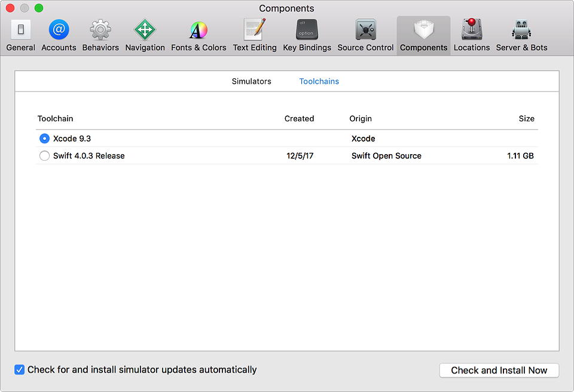This screenshot has width=574, height=392.
Task: Open the Source Control pane
Action: point(365,35)
